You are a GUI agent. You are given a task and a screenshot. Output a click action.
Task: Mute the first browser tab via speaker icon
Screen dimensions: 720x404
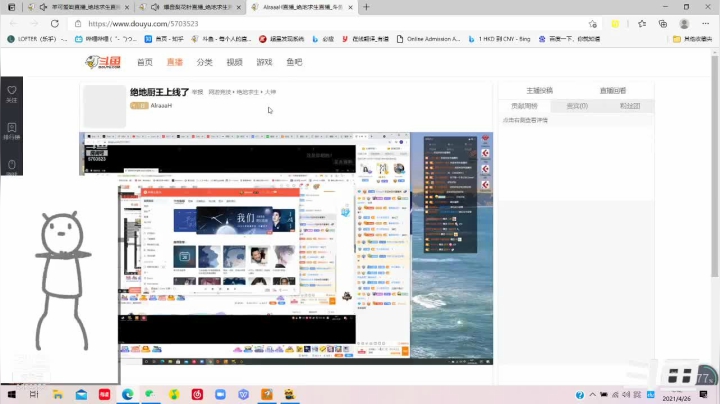point(43,7)
